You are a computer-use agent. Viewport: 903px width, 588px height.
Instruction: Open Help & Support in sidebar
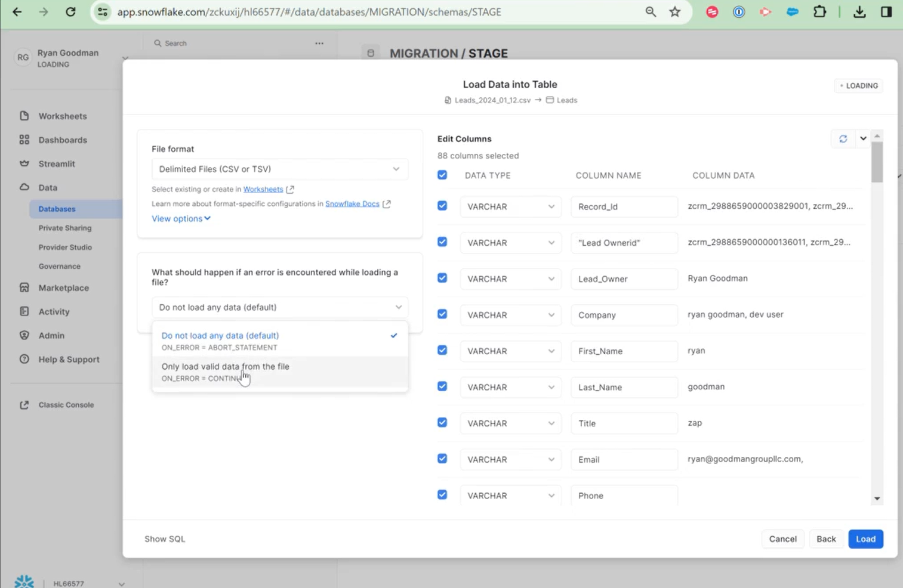[x=69, y=360]
